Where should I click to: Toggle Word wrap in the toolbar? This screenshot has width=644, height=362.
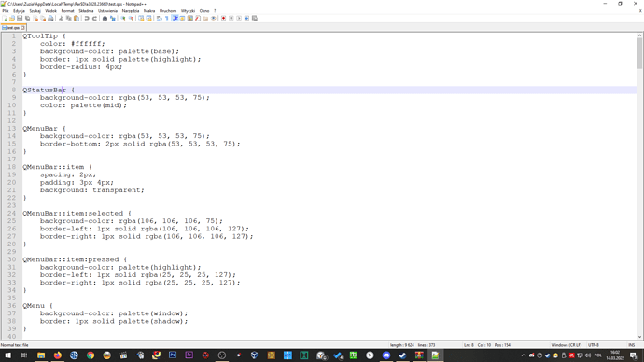159,18
